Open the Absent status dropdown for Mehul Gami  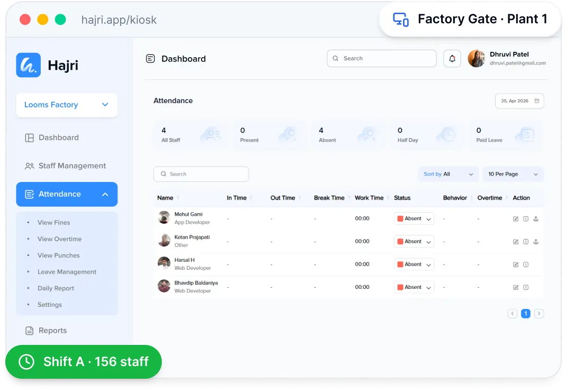(414, 219)
